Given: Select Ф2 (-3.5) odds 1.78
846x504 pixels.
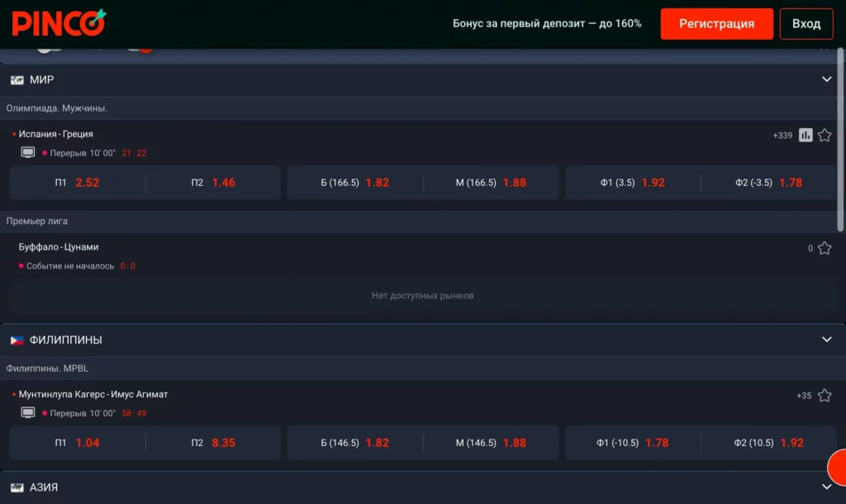Looking at the screenshot, I should coord(769,183).
